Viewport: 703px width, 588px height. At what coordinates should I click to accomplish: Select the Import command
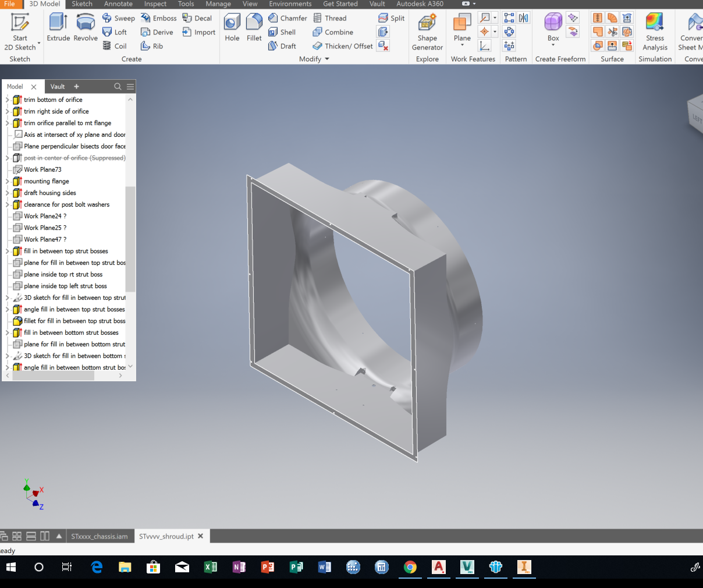[199, 32]
